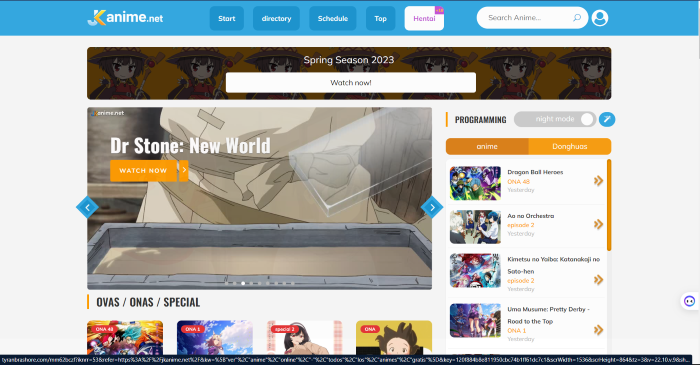Open Dragon Ball Heroes with double-arrow icon

598,181
